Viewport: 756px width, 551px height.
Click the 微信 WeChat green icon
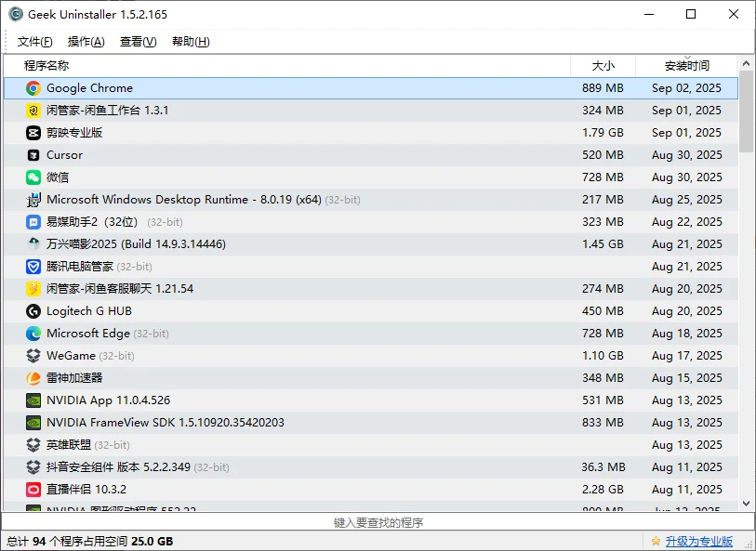pyautogui.click(x=33, y=177)
